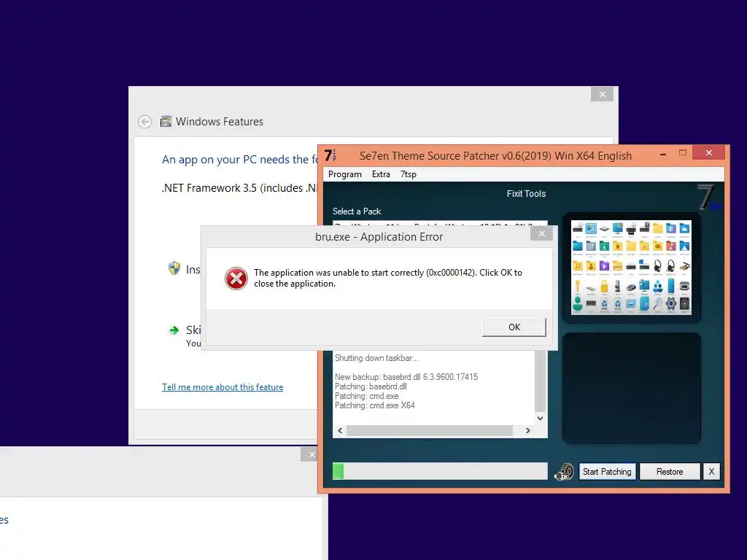This screenshot has width=747, height=560.
Task: Click OK in the bru.exe error dialog
Action: (514, 327)
